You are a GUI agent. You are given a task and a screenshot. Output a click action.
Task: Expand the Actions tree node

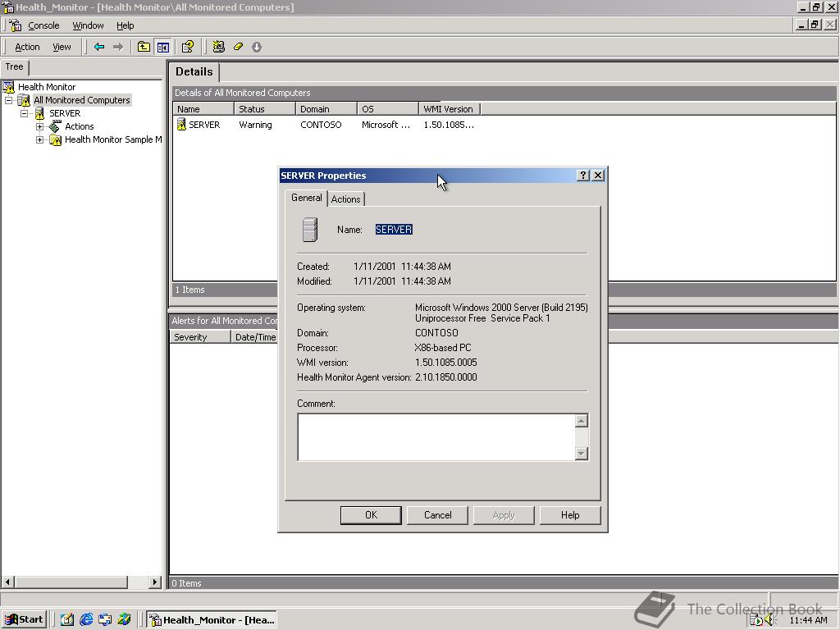39,126
